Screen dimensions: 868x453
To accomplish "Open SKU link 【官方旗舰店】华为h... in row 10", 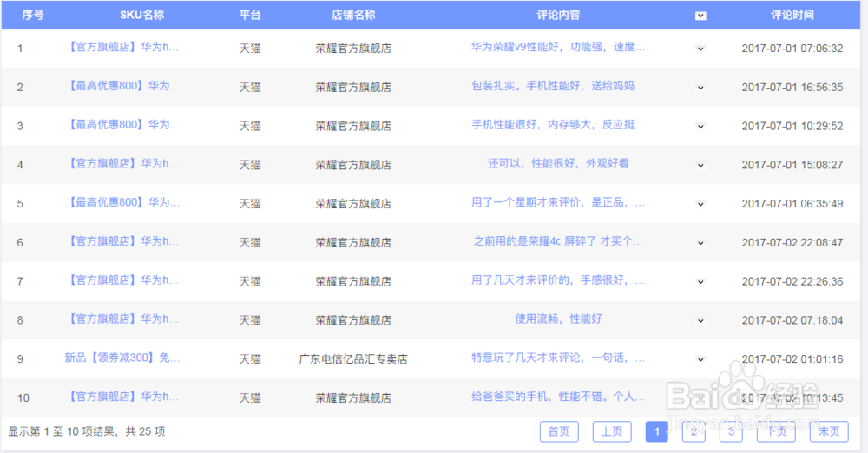I will point(122,397).
